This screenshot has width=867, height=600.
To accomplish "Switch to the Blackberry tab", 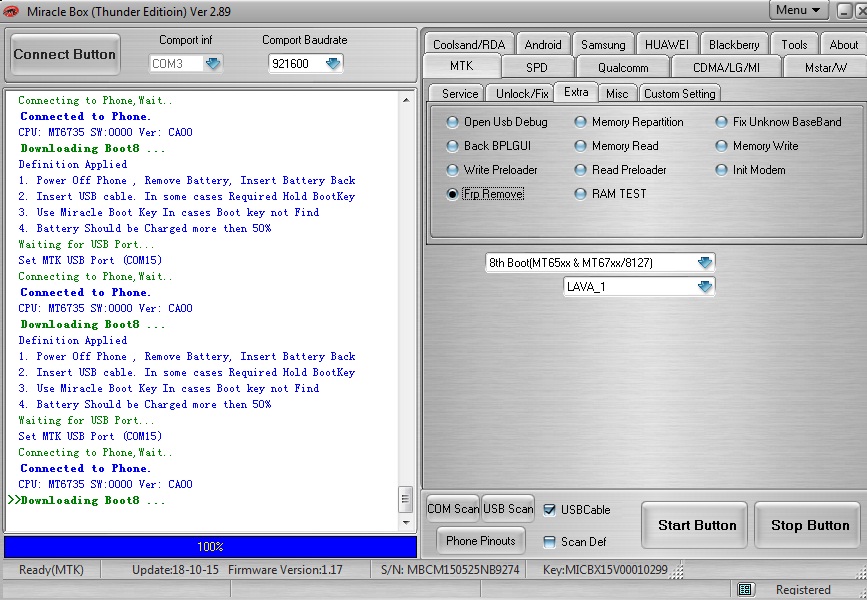I will pyautogui.click(x=734, y=45).
